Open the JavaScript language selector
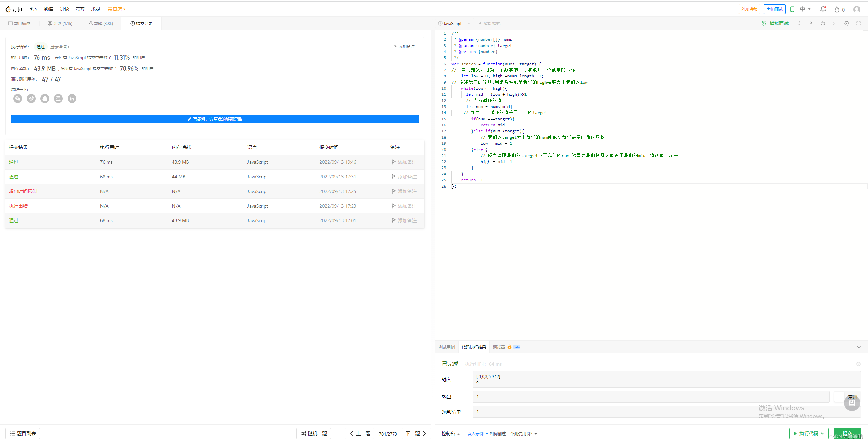 click(454, 23)
